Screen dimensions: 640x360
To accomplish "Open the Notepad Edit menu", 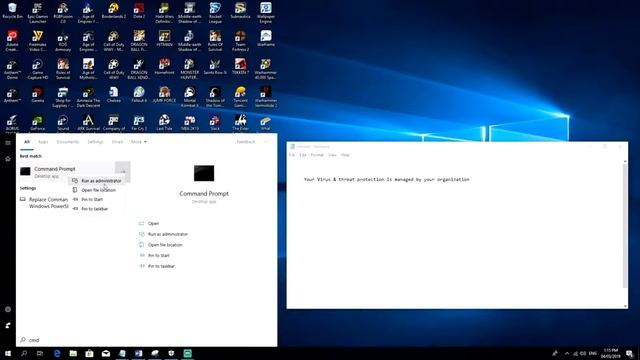I will [303, 155].
